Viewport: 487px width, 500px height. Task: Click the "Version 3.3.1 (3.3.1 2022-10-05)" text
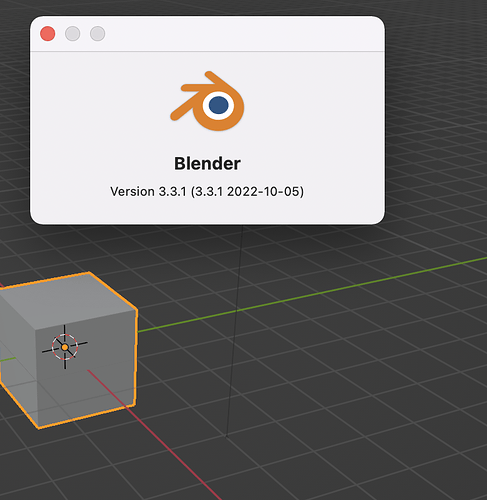(207, 192)
